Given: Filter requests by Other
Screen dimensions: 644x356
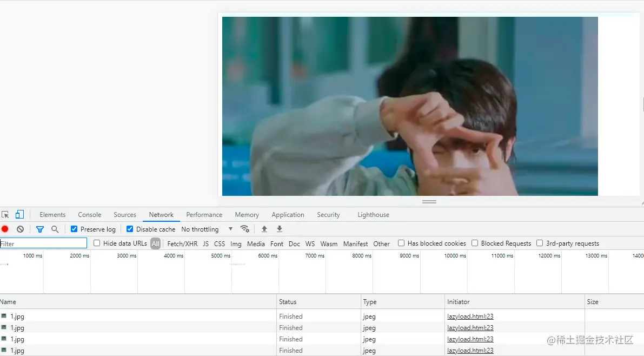Looking at the screenshot, I should tap(382, 244).
